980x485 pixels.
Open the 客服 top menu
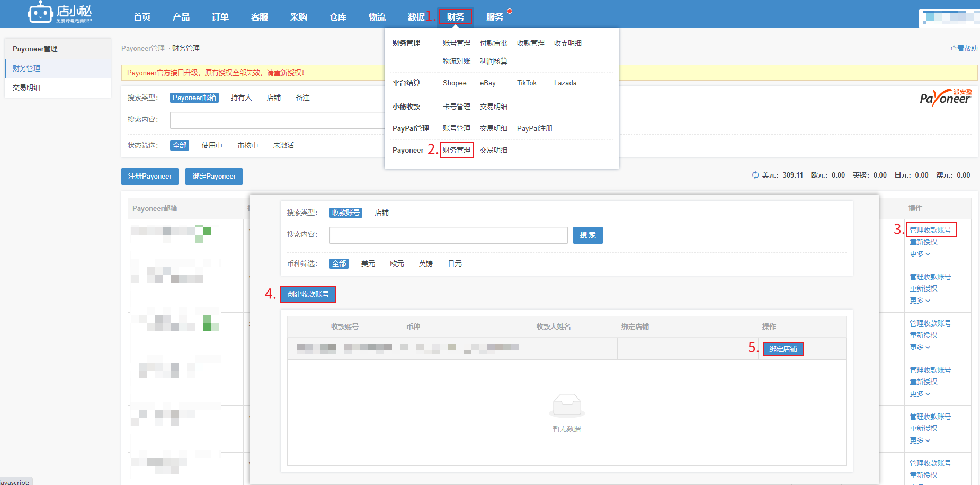(260, 17)
